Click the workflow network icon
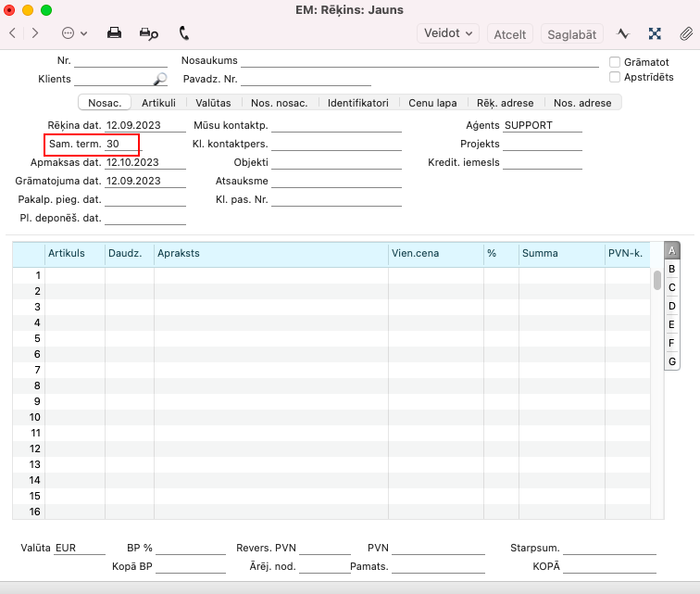This screenshot has width=700, height=594. pos(655,33)
